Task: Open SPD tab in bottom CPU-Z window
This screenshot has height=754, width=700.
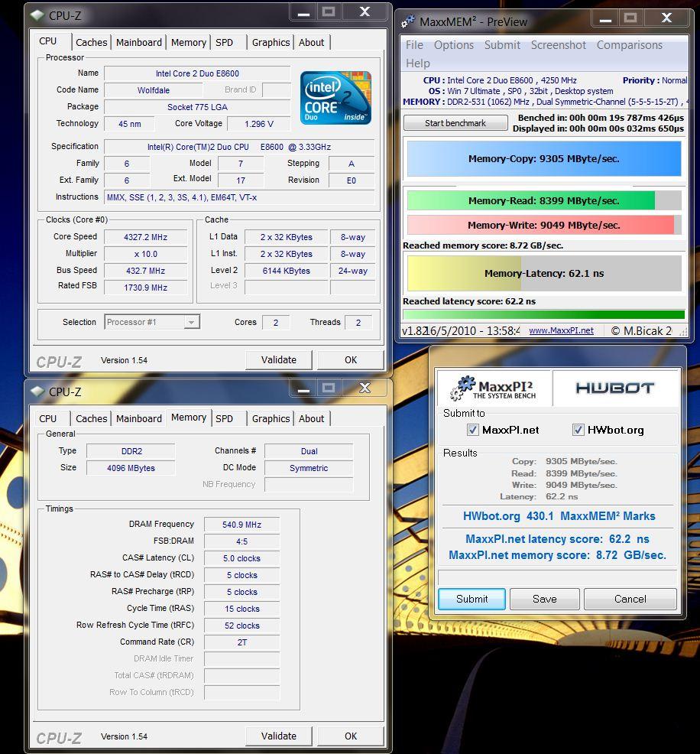Action: click(x=224, y=418)
